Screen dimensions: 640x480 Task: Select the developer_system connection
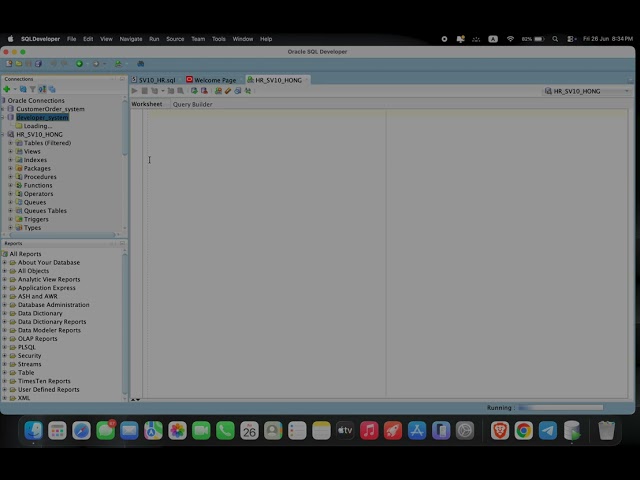(42, 118)
